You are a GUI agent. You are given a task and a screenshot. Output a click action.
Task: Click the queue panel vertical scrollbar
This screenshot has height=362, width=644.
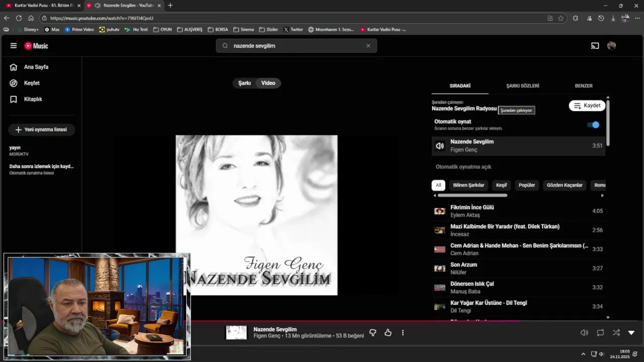click(x=608, y=123)
